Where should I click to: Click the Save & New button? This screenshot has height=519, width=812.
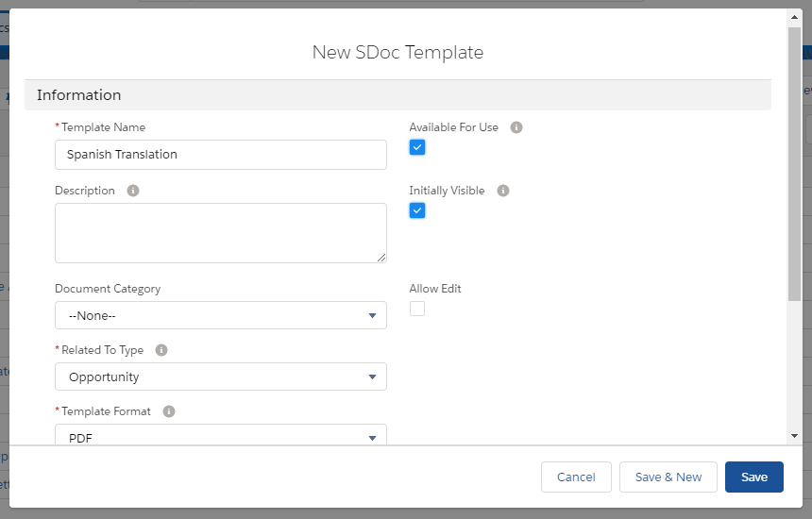click(x=668, y=477)
